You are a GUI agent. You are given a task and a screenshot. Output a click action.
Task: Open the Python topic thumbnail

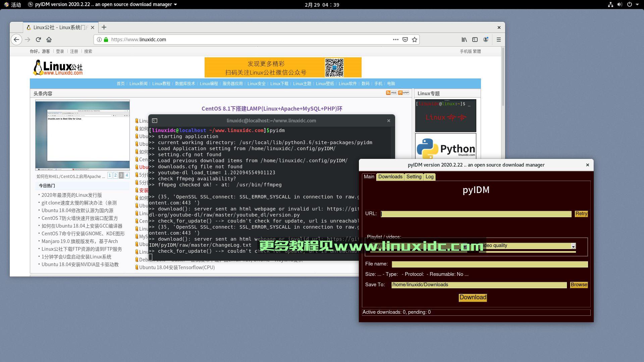446,146
